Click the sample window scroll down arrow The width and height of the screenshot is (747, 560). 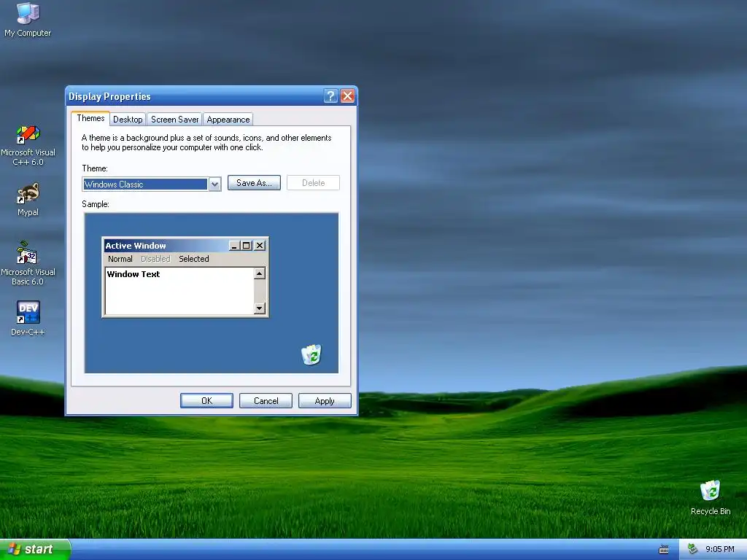260,308
